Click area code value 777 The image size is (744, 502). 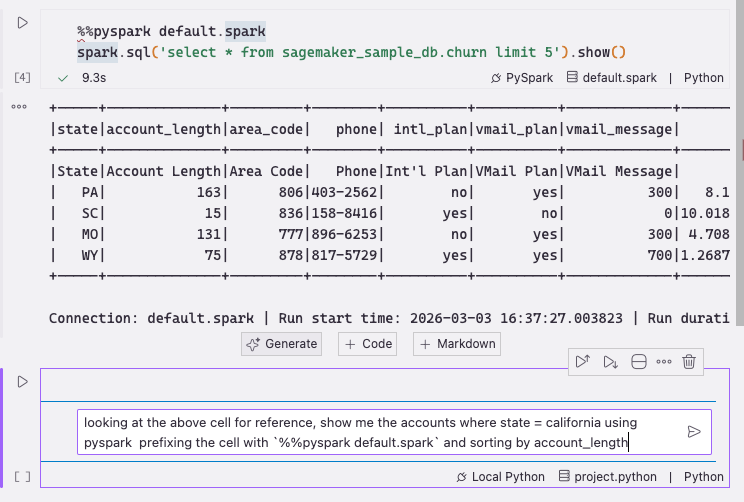[291, 234]
